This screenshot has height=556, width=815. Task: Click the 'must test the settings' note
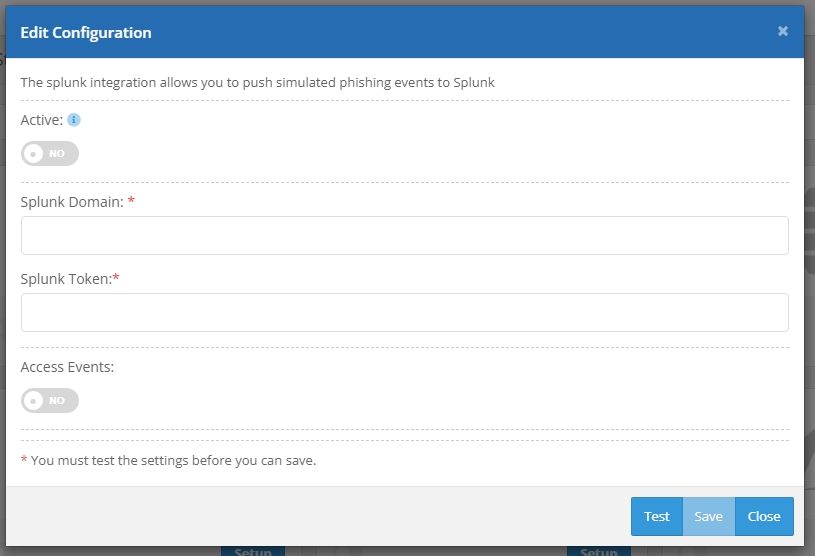[x=173, y=461]
